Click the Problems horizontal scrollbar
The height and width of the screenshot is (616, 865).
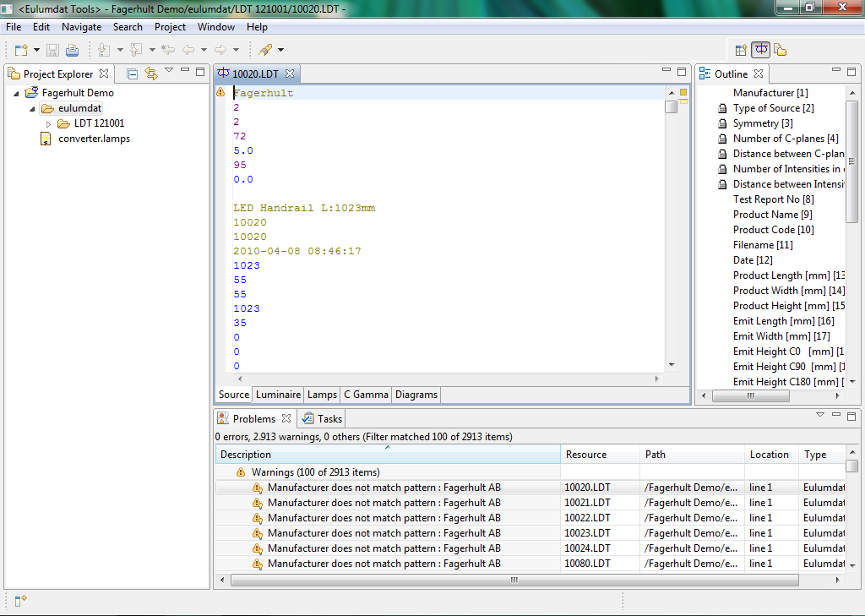tap(514, 581)
